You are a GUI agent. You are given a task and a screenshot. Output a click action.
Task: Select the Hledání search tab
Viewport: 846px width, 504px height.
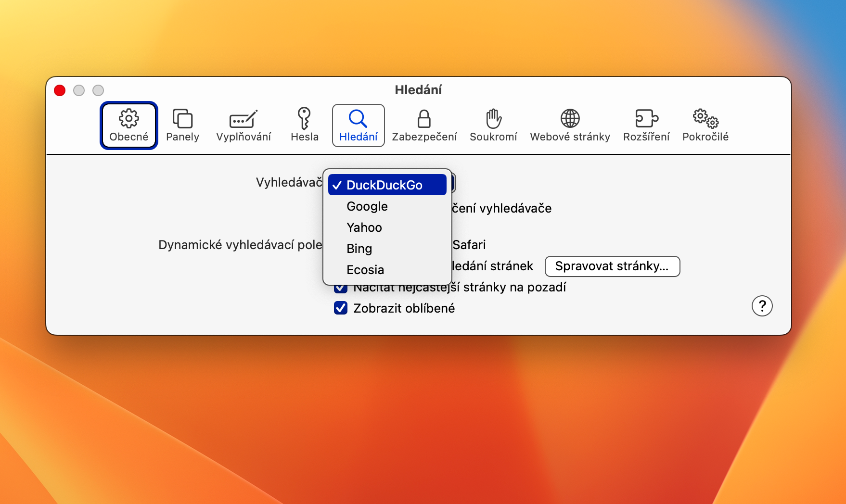(x=359, y=126)
